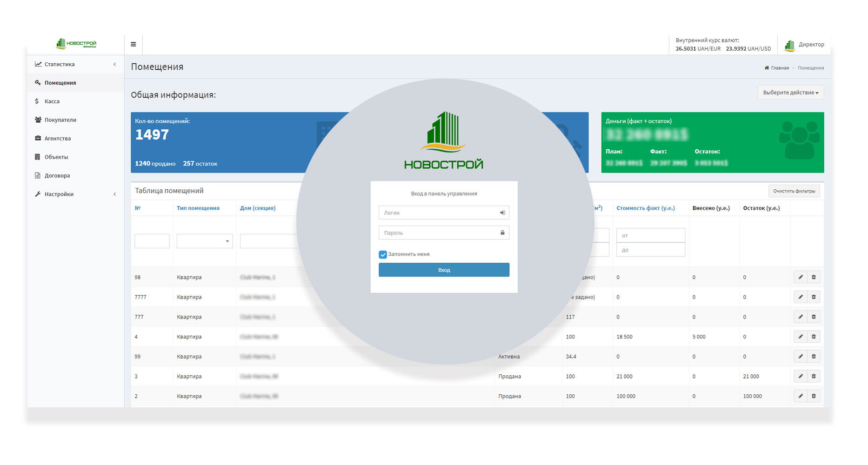Image resolution: width=868 pixels, height=465 pixels.
Task: Click Стоимость 'до' filter field
Action: [651, 250]
